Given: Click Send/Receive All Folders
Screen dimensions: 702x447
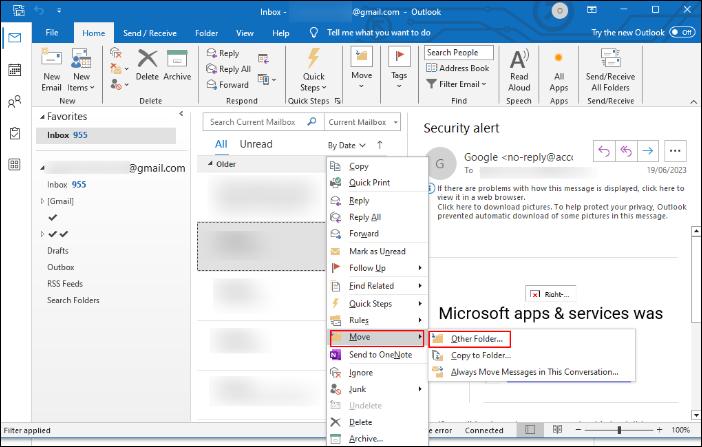Looking at the screenshot, I should [610, 70].
